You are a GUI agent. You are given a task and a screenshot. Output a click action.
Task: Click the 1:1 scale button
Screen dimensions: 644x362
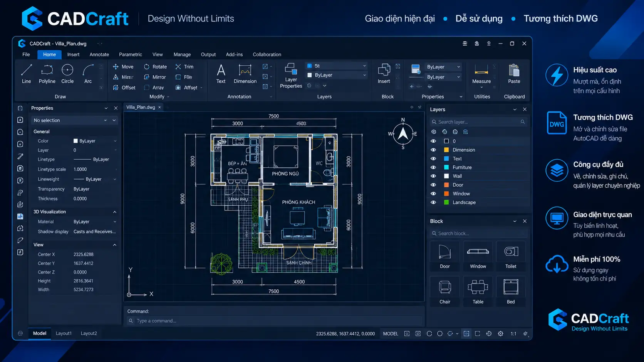tap(513, 334)
